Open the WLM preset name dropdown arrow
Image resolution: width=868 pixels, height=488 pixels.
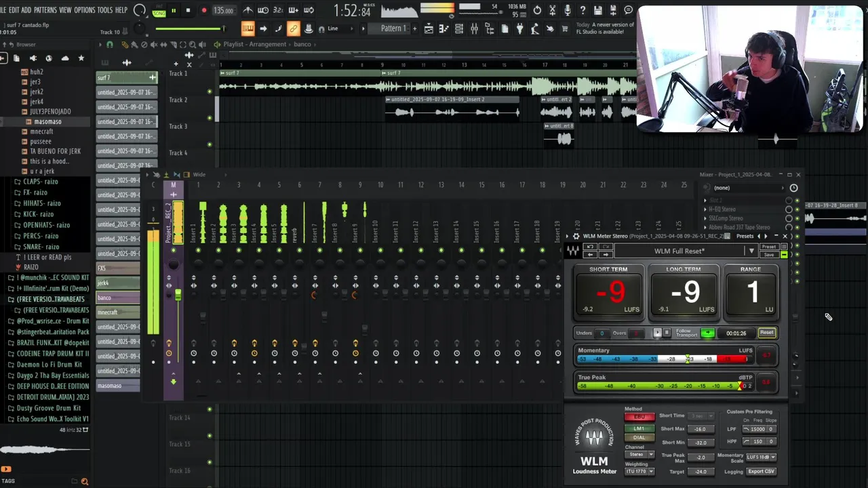[x=751, y=251]
